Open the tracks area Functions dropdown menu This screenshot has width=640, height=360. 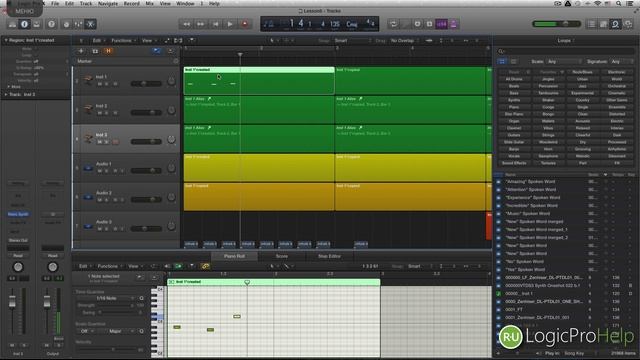123,40
